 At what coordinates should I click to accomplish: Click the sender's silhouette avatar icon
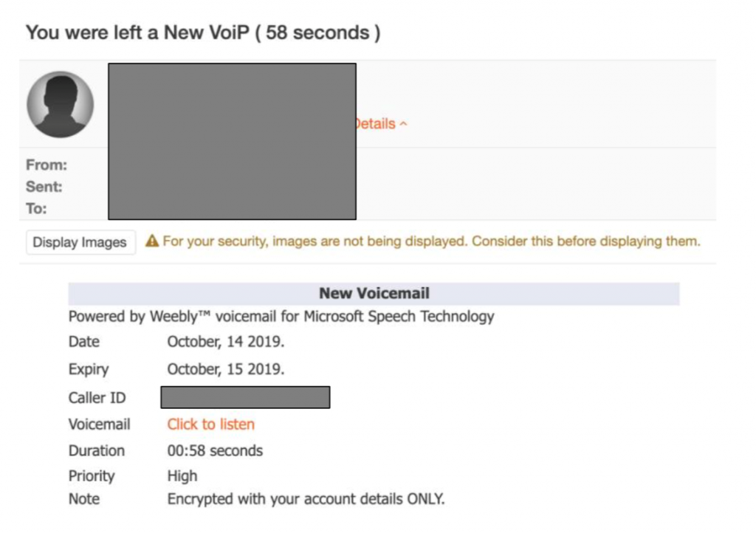61,105
